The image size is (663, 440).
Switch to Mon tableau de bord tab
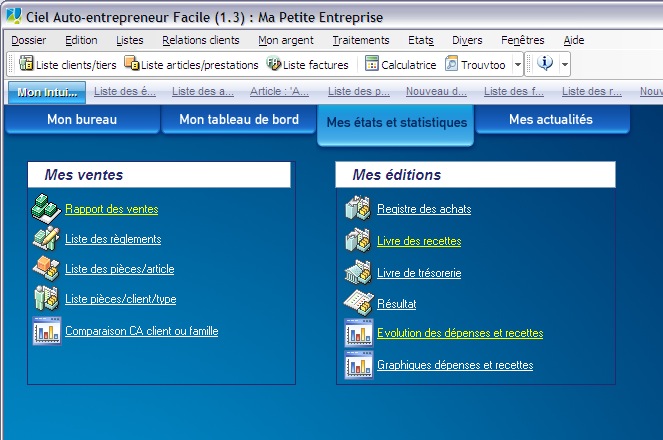(239, 119)
